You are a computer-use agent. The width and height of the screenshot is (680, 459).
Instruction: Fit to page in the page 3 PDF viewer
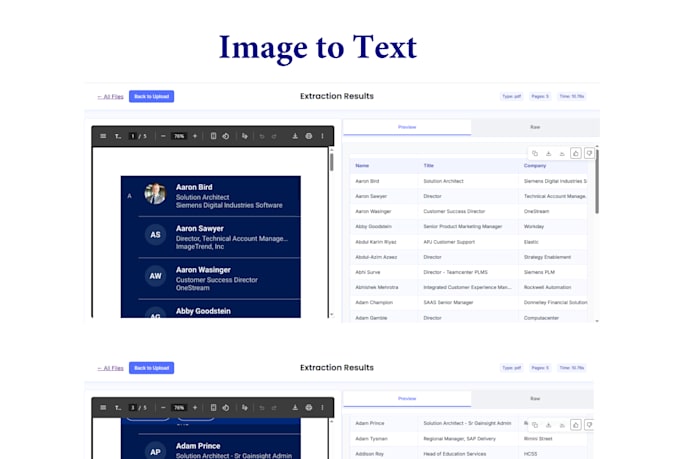(x=213, y=408)
